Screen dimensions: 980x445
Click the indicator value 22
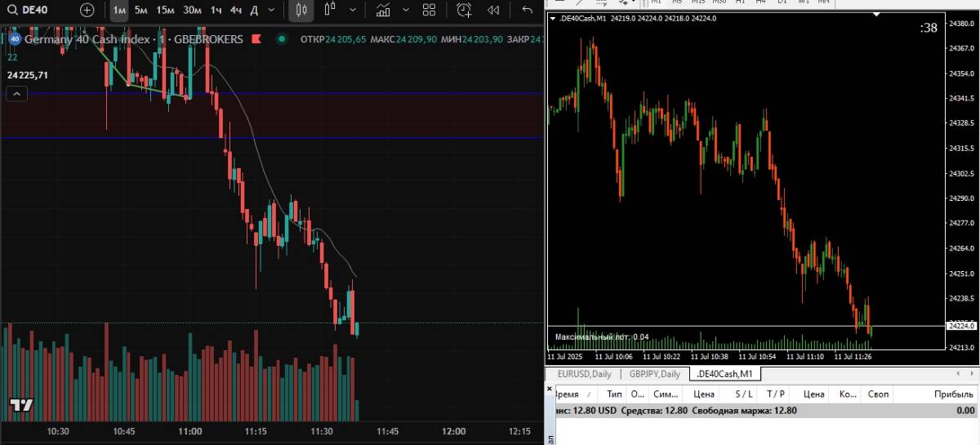pyautogui.click(x=12, y=57)
